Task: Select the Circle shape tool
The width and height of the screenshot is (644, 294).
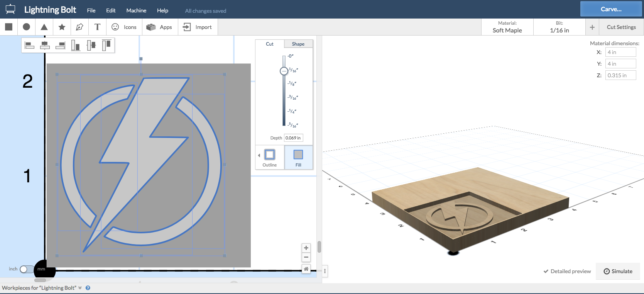Action: pos(26,27)
